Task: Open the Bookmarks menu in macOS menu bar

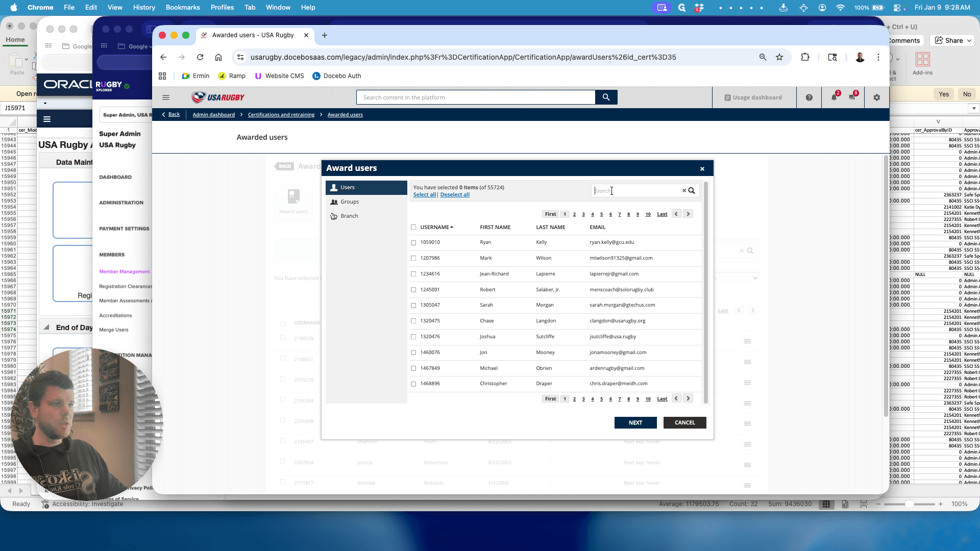Action: pyautogui.click(x=183, y=7)
